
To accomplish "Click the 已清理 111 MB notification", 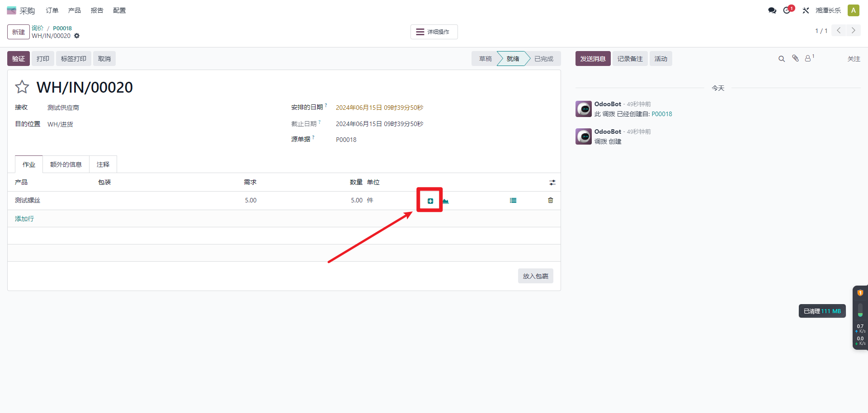I will point(822,311).
